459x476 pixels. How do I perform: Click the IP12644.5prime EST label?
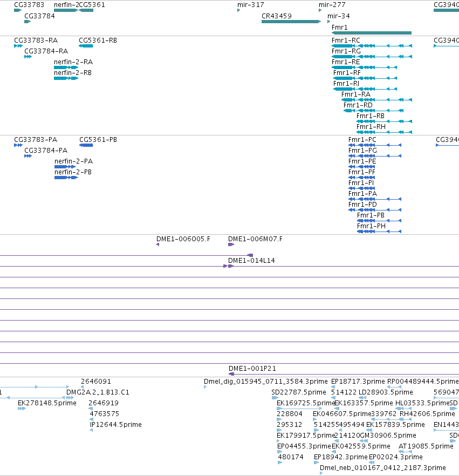coord(116,425)
